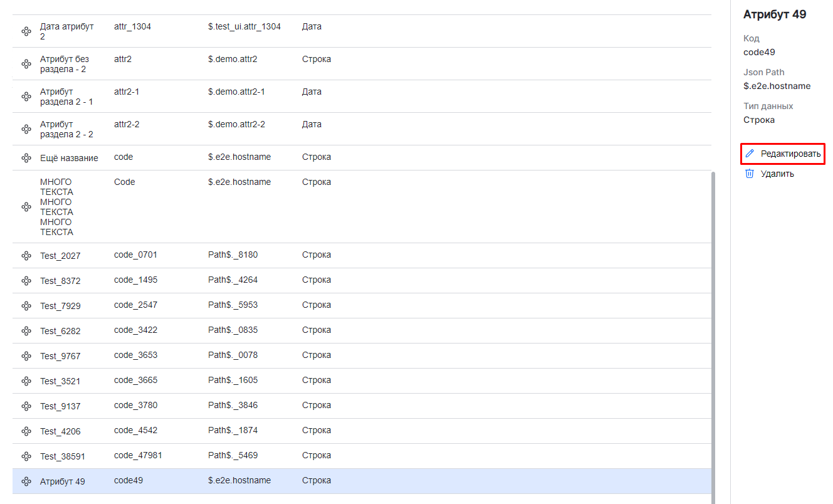Click drag handle icon of МНОГО ТЕКСТА row

26,207
